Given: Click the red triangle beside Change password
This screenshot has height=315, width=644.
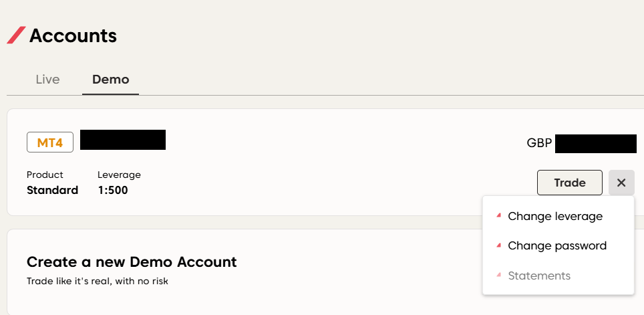Looking at the screenshot, I should click(498, 245).
